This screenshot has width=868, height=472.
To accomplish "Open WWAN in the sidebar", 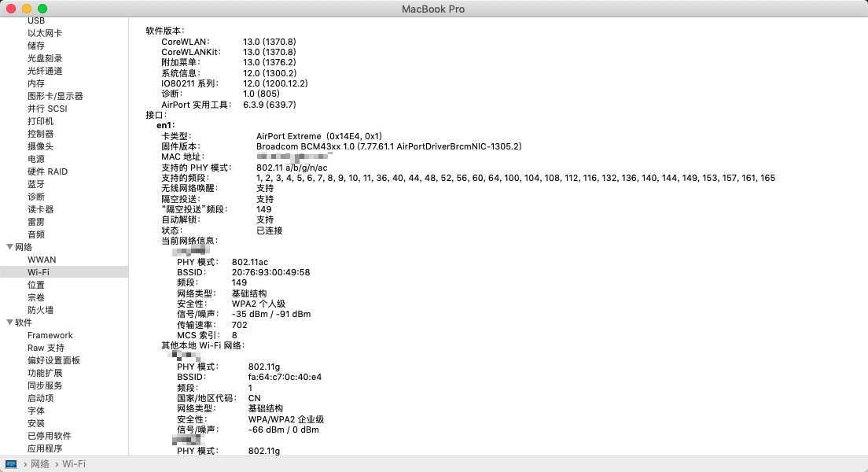I will point(42,260).
